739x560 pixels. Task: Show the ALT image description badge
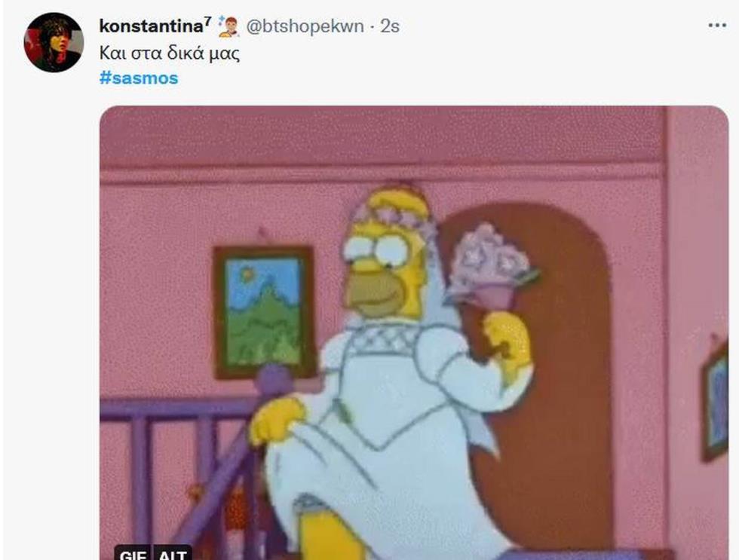coord(172,553)
